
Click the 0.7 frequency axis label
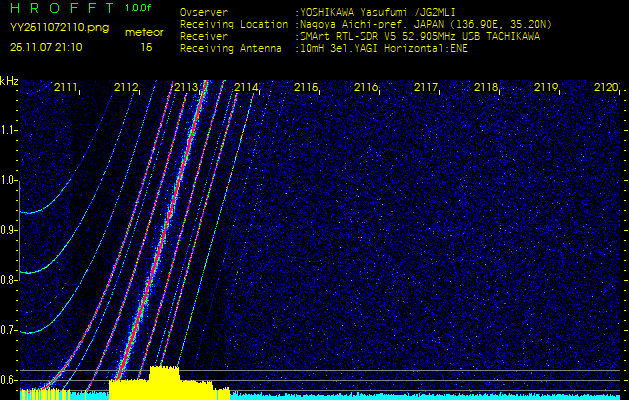coord(9,330)
